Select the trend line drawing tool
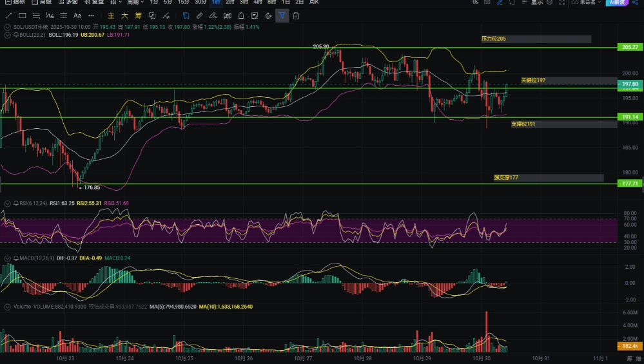The width and height of the screenshot is (644, 364). [x=8, y=15]
